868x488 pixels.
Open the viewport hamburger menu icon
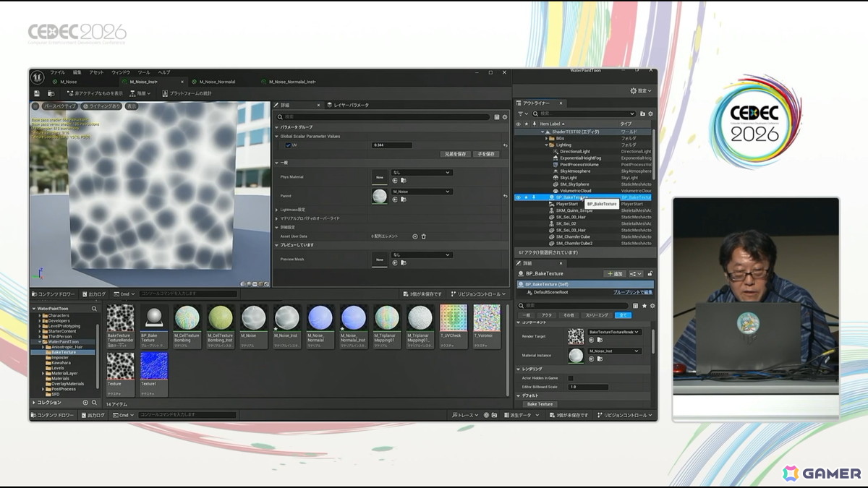36,106
